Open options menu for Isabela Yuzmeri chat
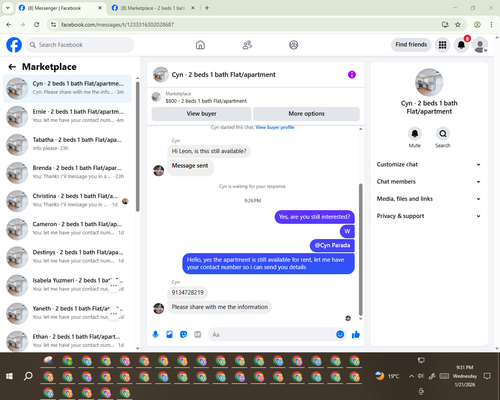 click(x=114, y=286)
